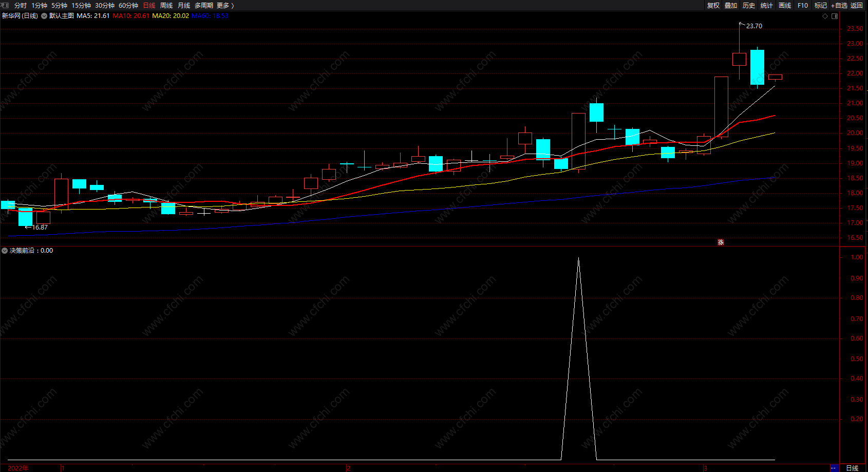Image resolution: width=868 pixels, height=472 pixels.
Task: Click the 23.70 high price label
Action: coord(754,26)
